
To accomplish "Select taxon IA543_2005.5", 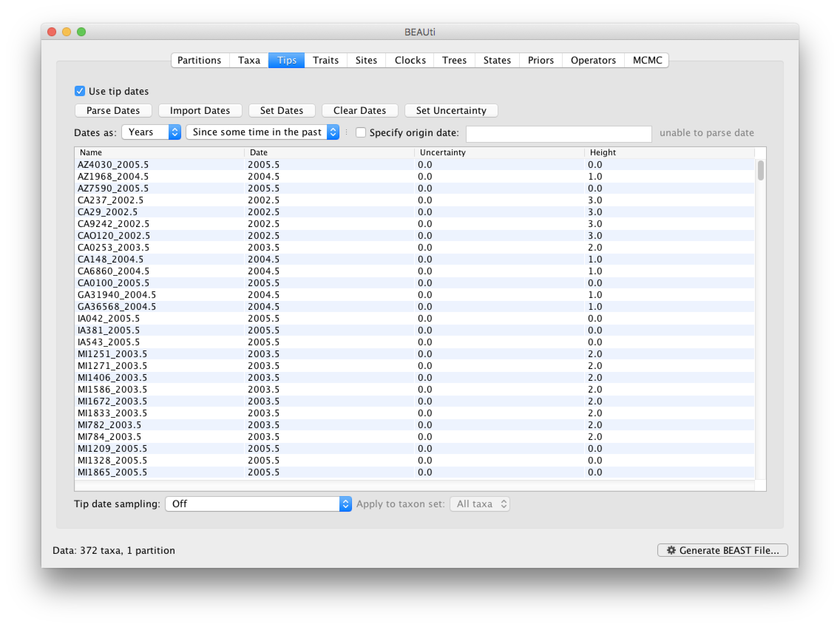I will click(x=109, y=342).
